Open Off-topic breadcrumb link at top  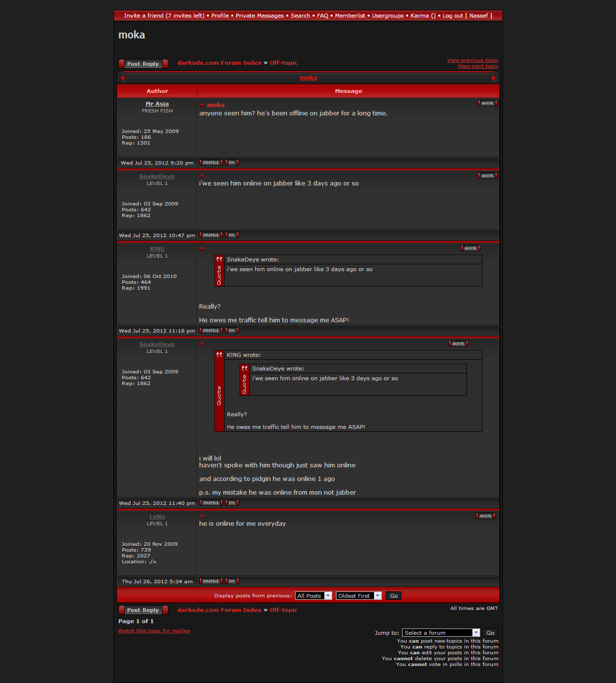283,63
